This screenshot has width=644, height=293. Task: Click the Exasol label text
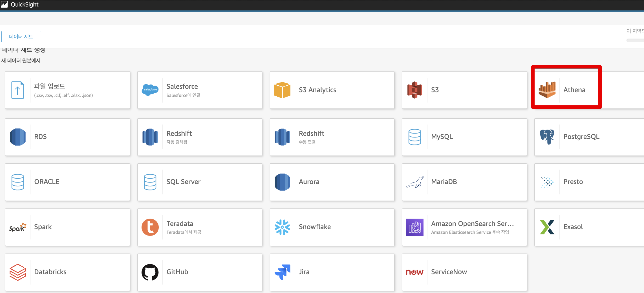[x=573, y=227]
